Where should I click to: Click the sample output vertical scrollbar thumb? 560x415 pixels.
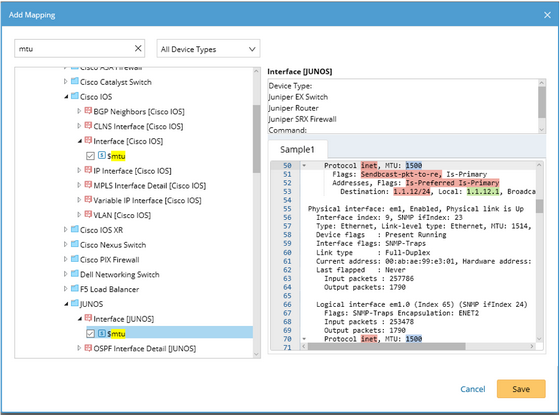coord(539,206)
